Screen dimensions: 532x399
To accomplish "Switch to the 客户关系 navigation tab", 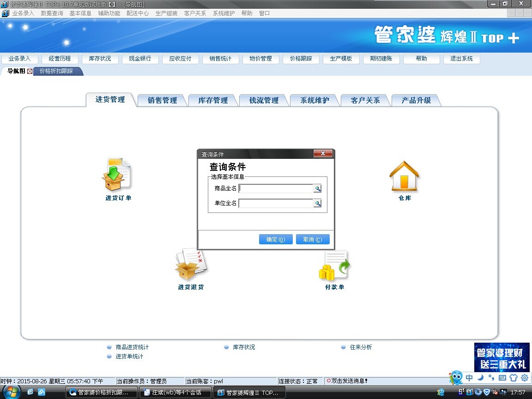I will tap(365, 100).
